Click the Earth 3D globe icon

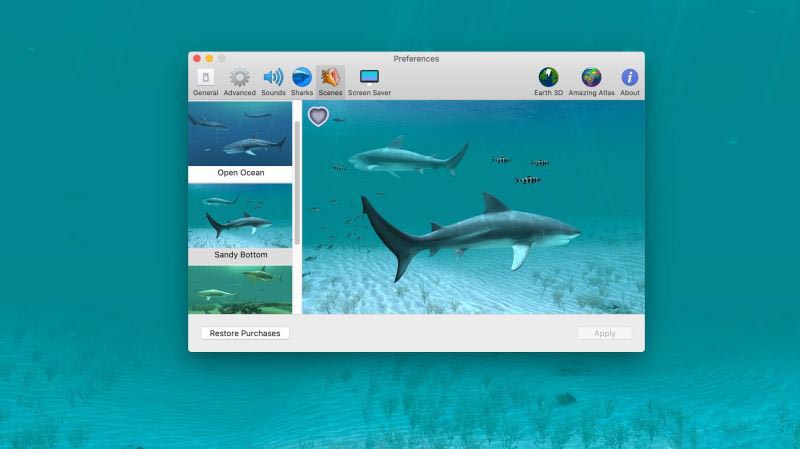coord(548,82)
